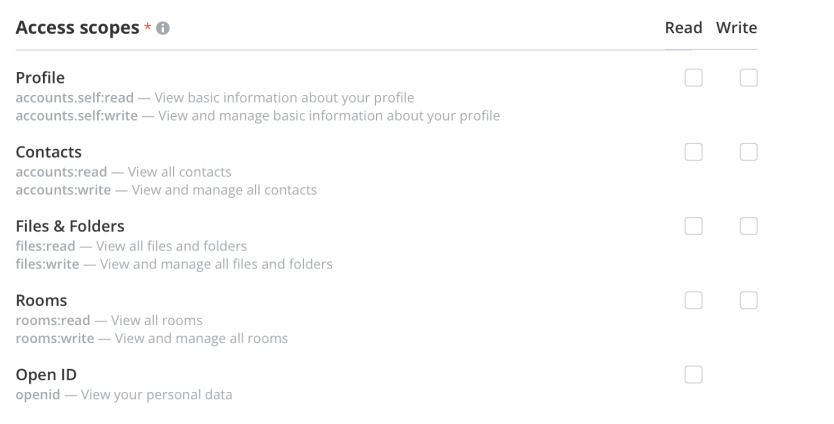Toggle Read permission for Rooms

(x=694, y=300)
